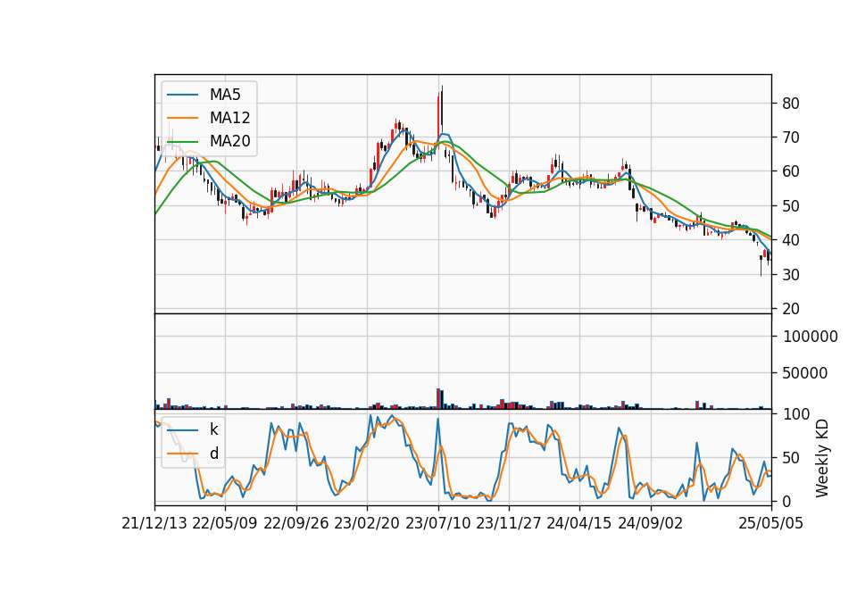Click the Weekly KD axis title
This screenshot has height=616, width=857.
[822, 459]
